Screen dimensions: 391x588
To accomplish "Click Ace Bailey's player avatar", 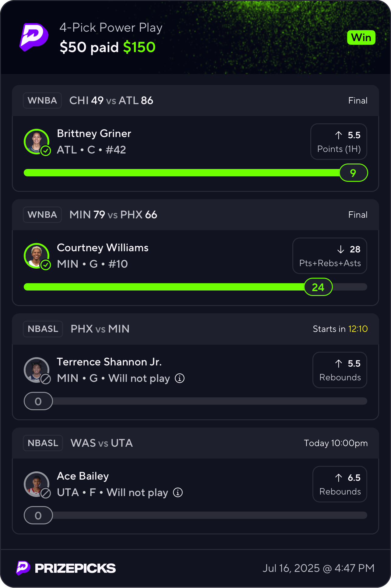I will coord(37,484).
